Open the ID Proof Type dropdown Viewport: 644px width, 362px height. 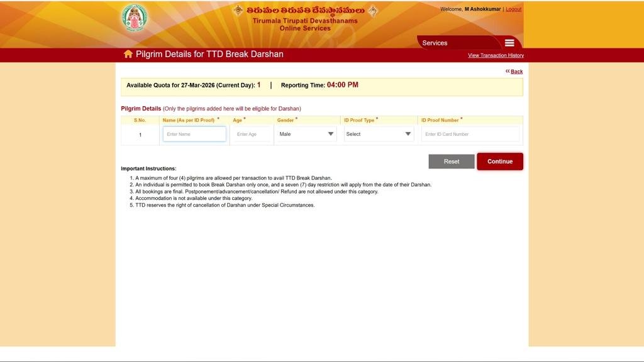(379, 134)
